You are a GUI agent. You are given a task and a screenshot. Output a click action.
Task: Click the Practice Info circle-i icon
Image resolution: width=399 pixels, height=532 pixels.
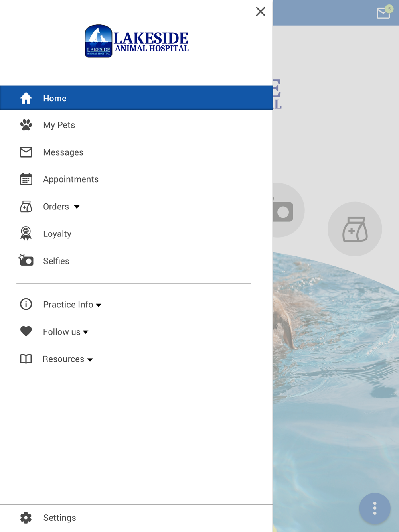pyautogui.click(x=26, y=304)
